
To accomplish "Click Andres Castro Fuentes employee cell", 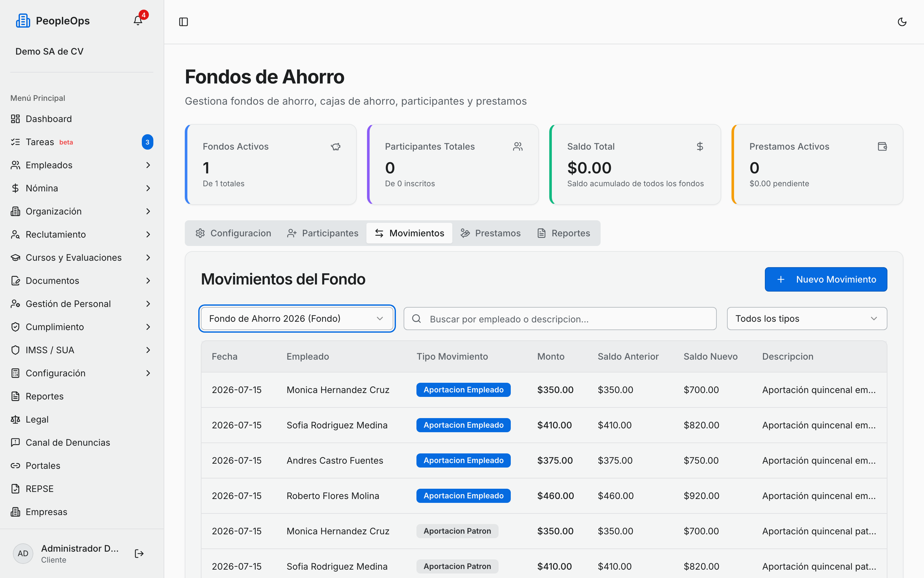I will point(335,460).
